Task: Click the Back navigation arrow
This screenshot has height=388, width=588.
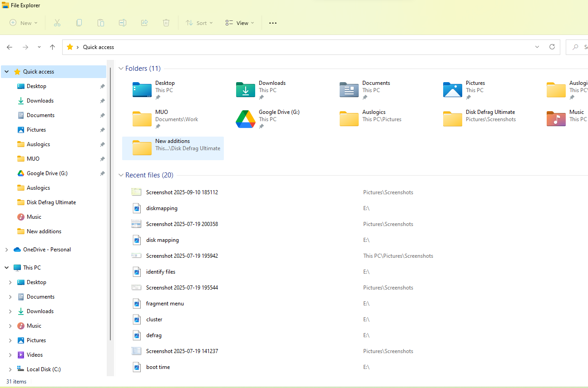Action: pyautogui.click(x=9, y=47)
